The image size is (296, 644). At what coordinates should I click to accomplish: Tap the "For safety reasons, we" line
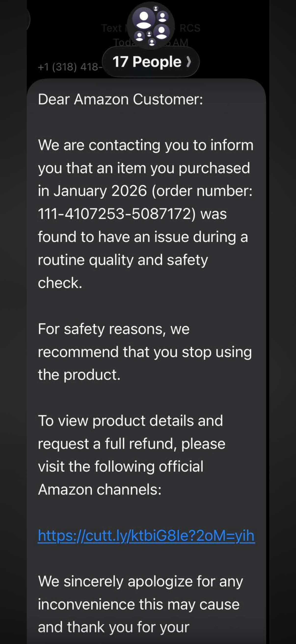114,329
